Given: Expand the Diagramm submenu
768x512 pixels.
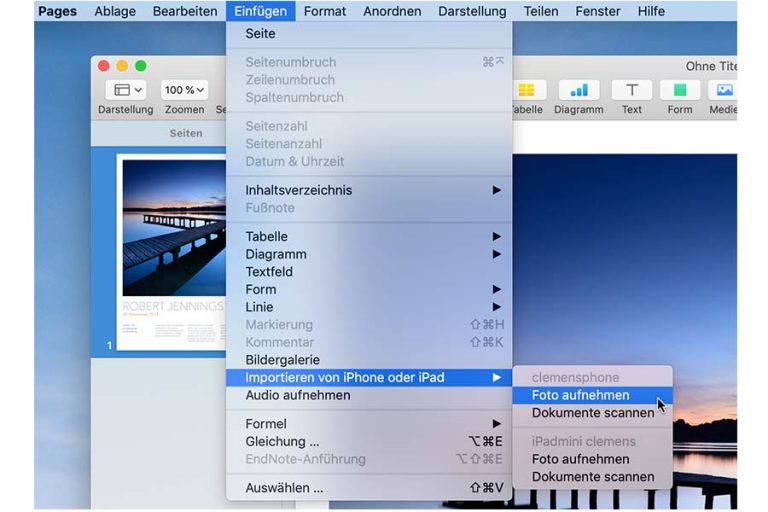Looking at the screenshot, I should pos(369,254).
